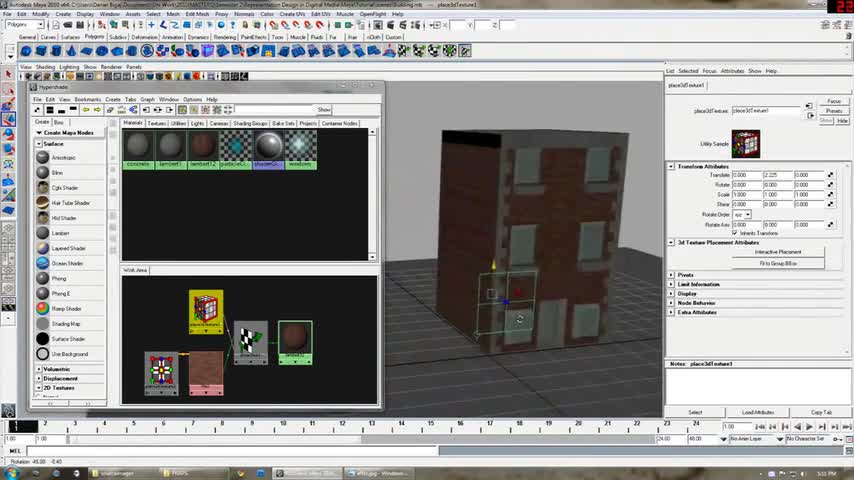Image resolution: width=854 pixels, height=480 pixels.
Task: Switch to the Shading Groups tab
Action: pos(251,124)
